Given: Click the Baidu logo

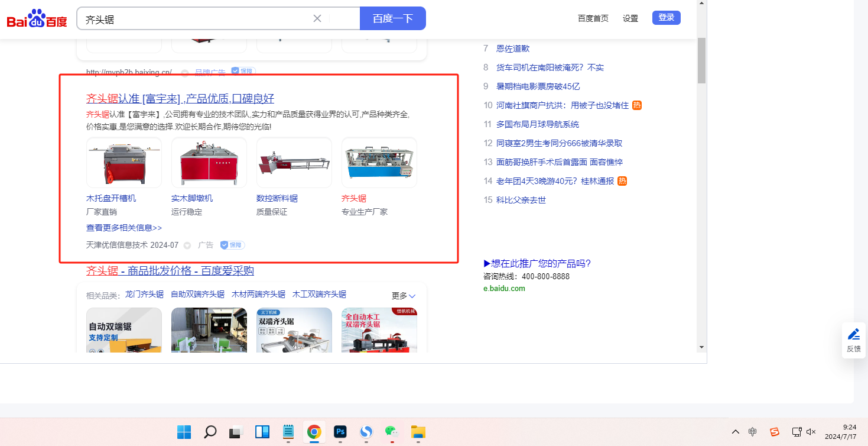Looking at the screenshot, I should tap(37, 19).
